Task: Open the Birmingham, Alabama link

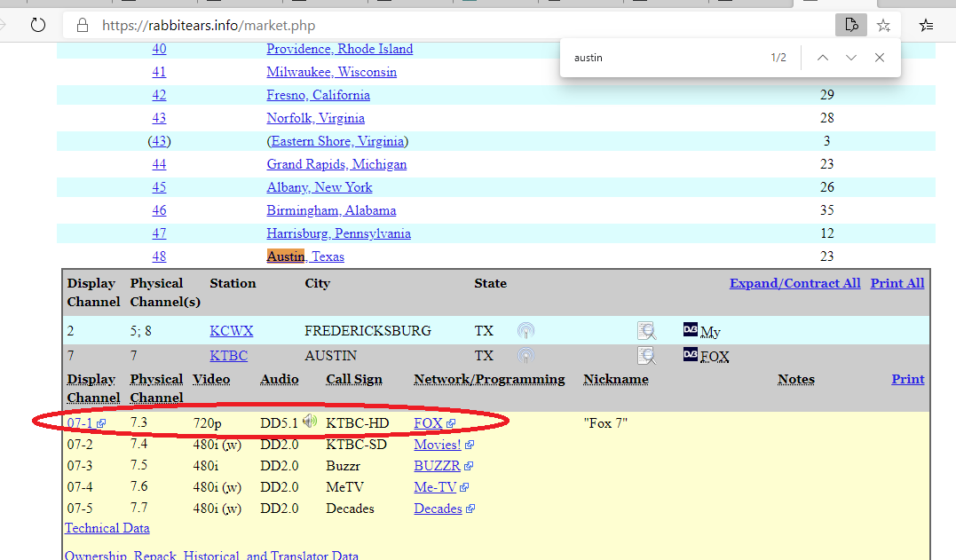Action: [x=331, y=210]
